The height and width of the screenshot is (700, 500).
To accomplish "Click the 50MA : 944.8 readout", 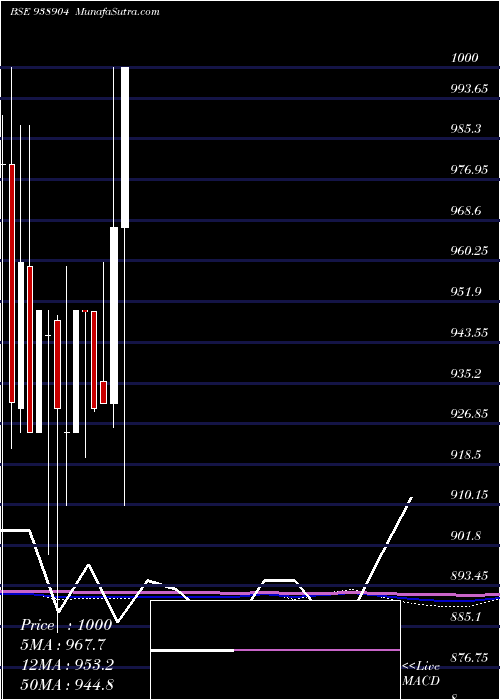I will (67, 684).
